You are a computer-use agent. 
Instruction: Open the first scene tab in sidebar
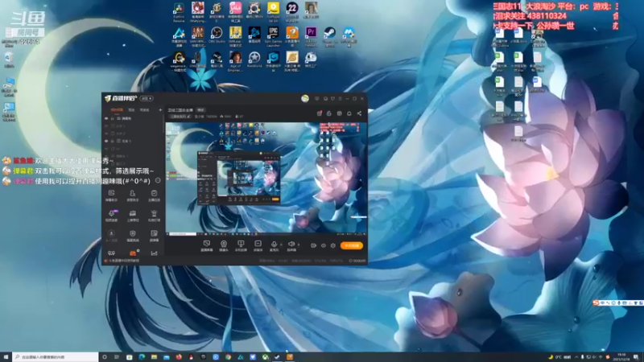click(x=117, y=110)
